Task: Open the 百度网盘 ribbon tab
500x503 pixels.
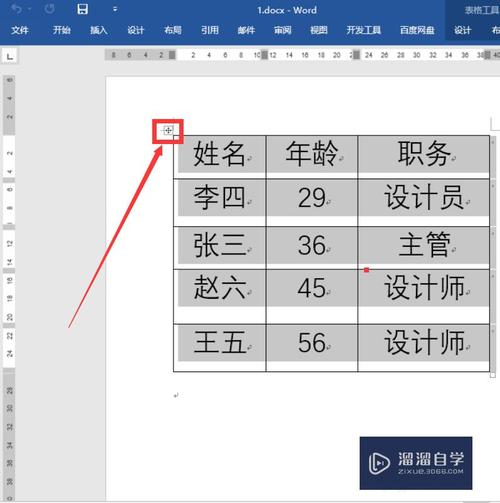Action: [x=417, y=30]
